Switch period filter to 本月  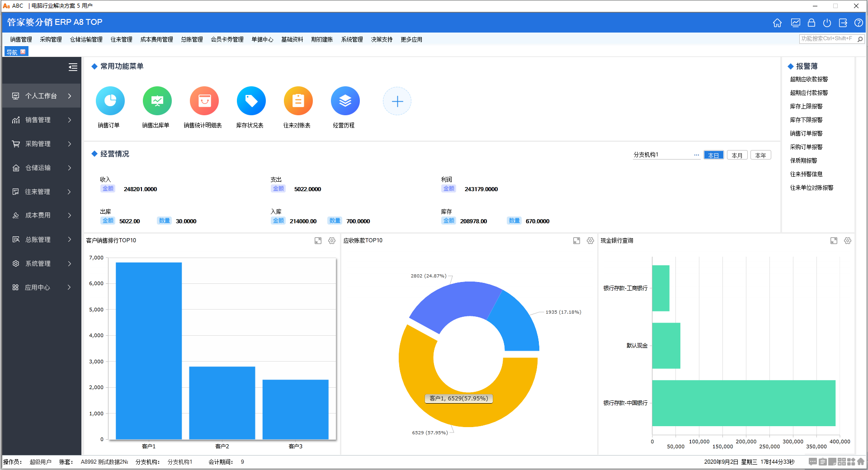click(x=737, y=155)
